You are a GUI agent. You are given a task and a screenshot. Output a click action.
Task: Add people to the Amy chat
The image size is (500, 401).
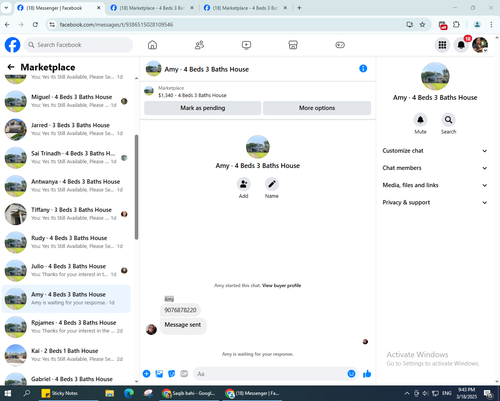(x=244, y=184)
